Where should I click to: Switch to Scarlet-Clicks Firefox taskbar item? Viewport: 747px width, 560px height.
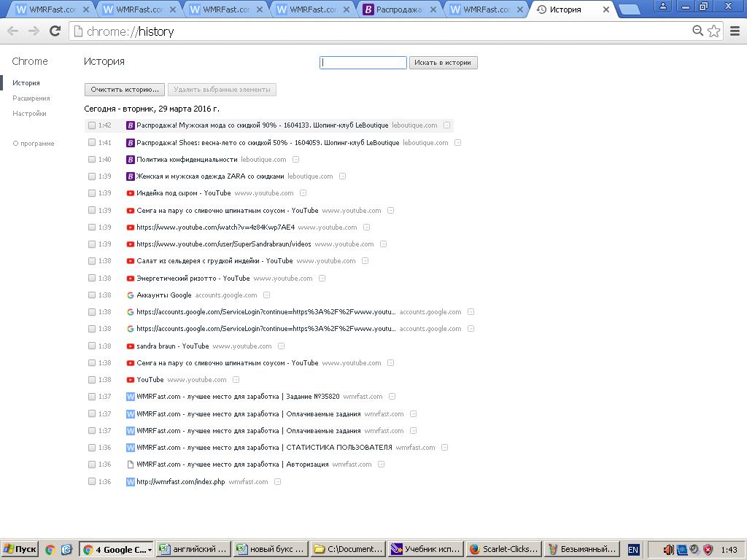click(x=503, y=550)
